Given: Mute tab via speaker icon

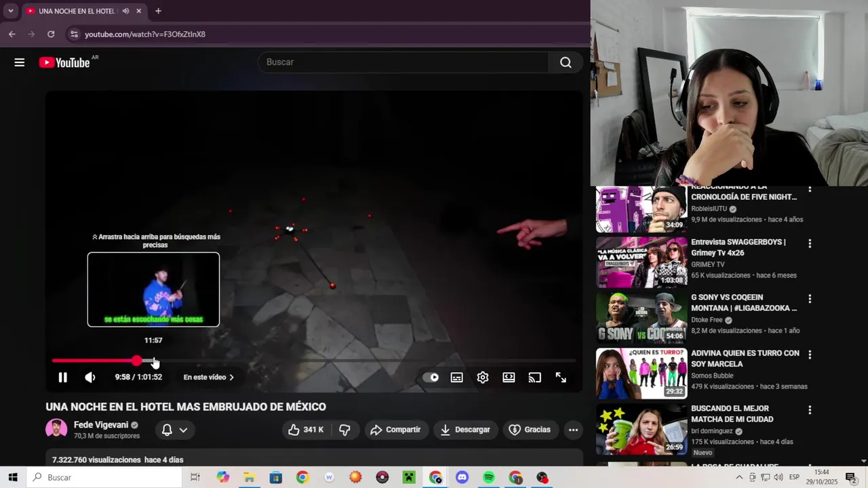Looking at the screenshot, I should [x=125, y=11].
